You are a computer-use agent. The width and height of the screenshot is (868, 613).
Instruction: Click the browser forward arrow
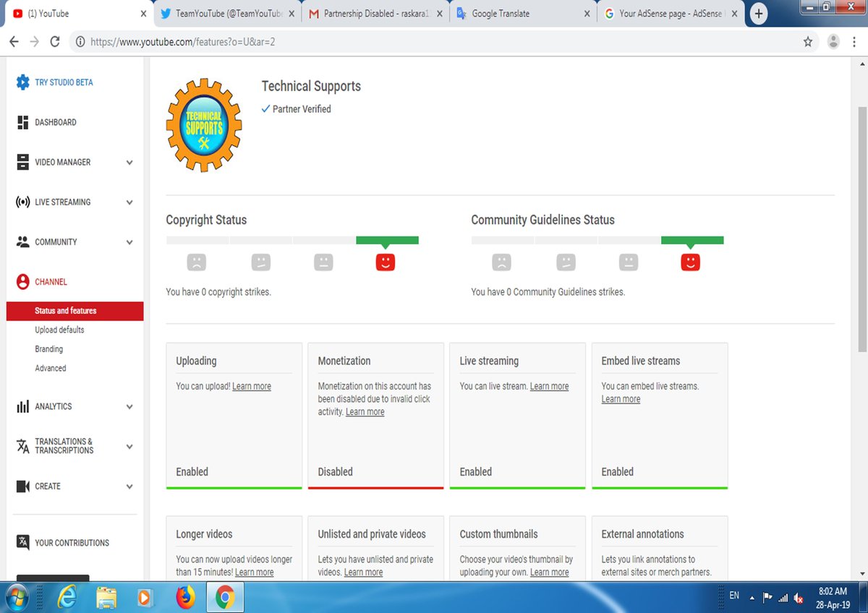click(x=34, y=42)
